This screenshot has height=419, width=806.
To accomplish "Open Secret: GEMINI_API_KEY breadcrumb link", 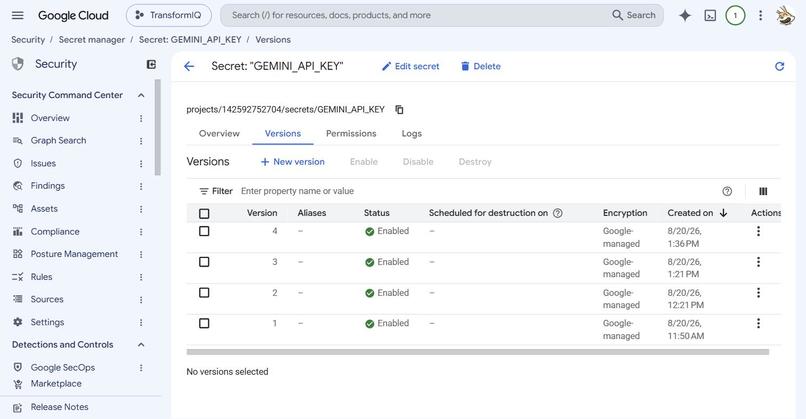I will [x=190, y=40].
